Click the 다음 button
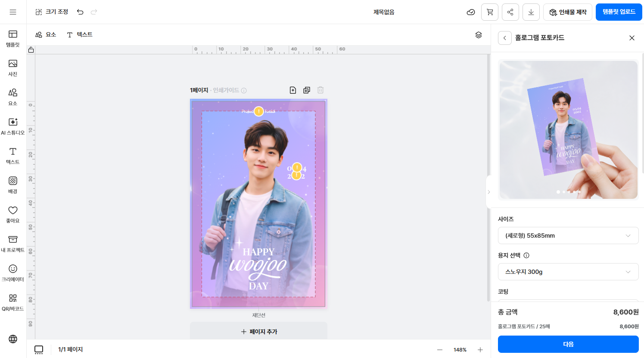644x358 pixels. pos(568,344)
